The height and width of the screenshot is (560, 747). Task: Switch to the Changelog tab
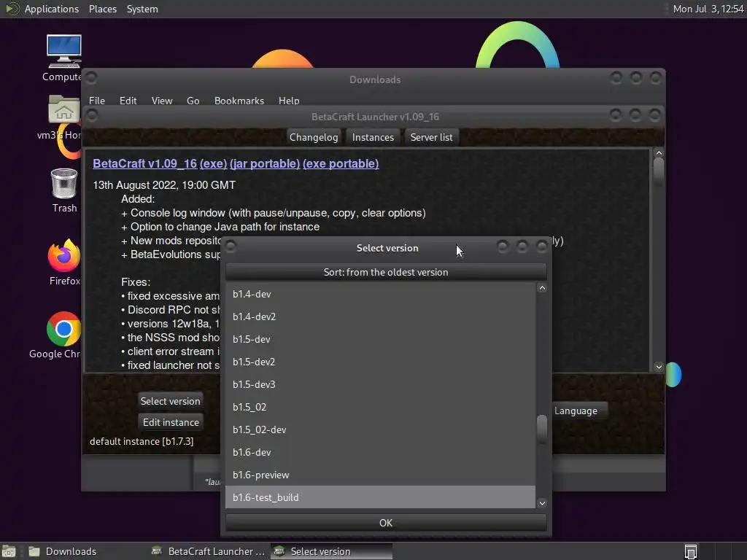coord(314,137)
